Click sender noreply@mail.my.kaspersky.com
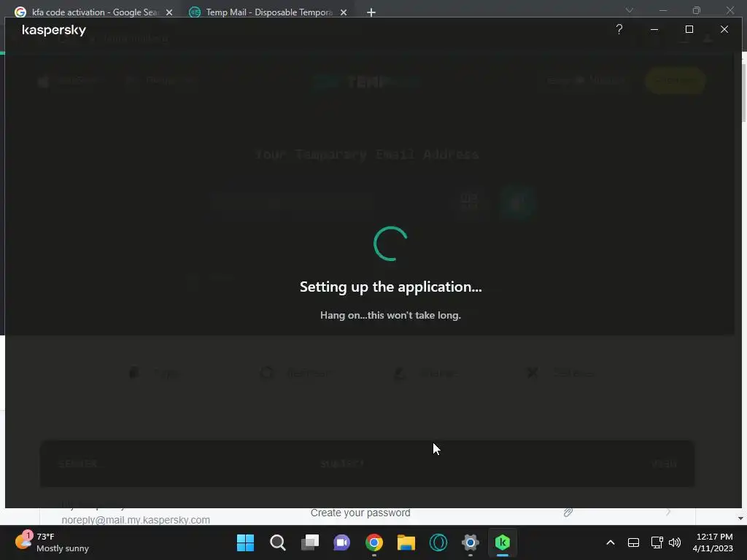 [136, 520]
